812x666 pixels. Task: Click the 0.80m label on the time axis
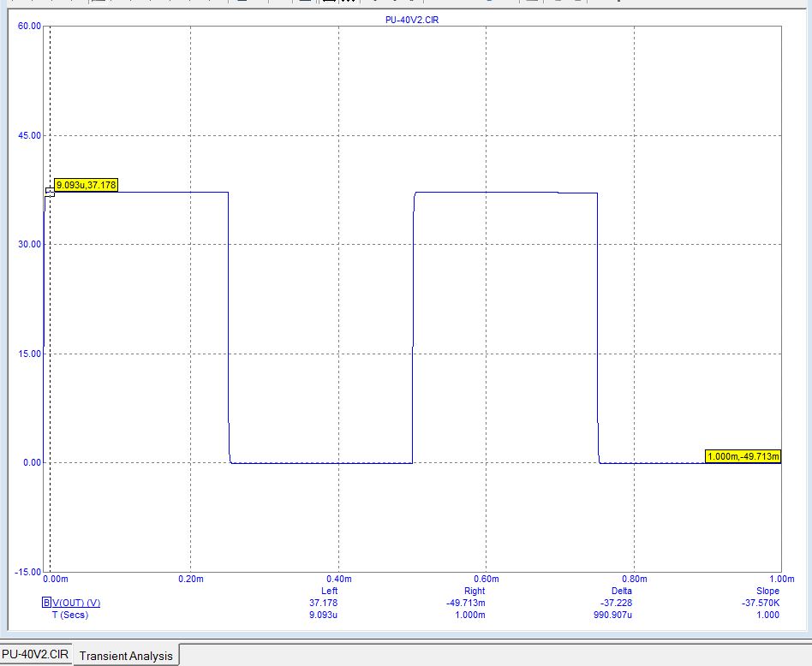point(634,579)
